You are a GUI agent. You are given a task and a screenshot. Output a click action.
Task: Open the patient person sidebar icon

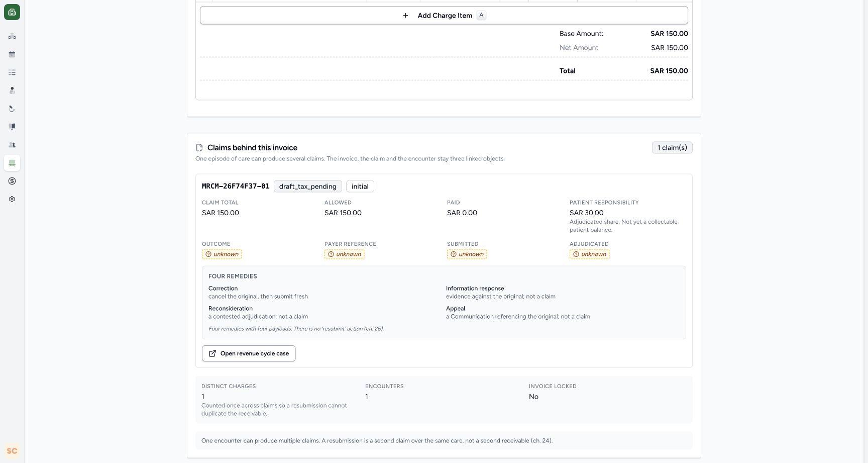pyautogui.click(x=12, y=90)
